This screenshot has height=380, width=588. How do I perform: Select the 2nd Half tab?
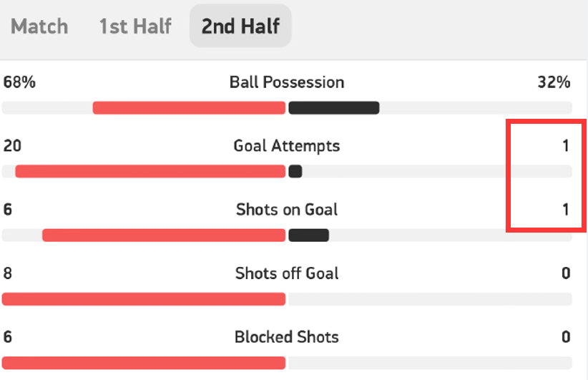coord(240,26)
